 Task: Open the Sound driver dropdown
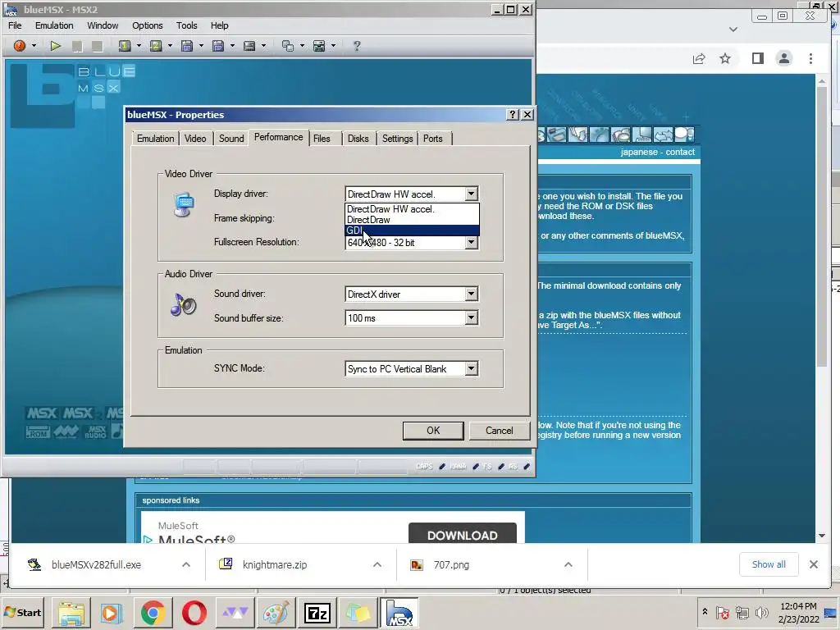471,294
